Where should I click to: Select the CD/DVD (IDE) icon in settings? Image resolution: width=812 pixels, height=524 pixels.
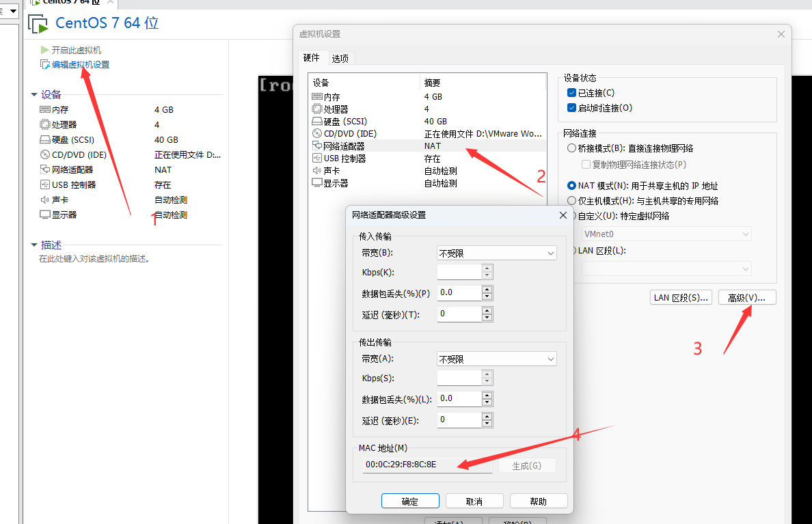317,134
